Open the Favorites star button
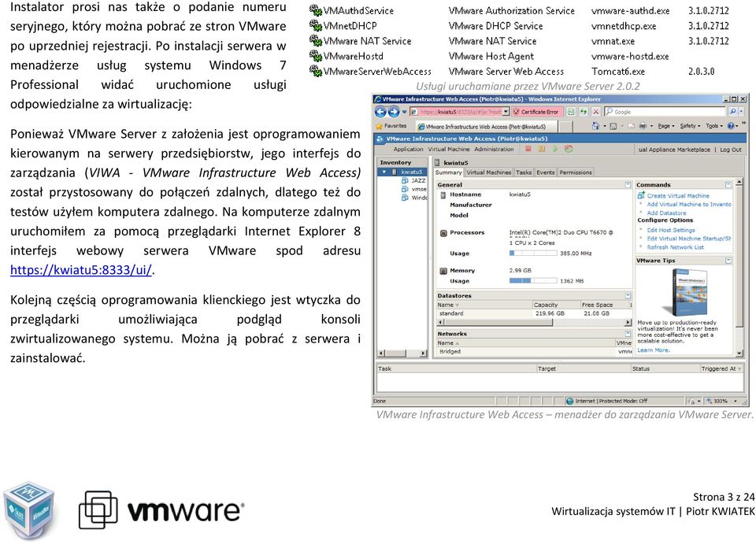The image size is (756, 544). (391, 126)
